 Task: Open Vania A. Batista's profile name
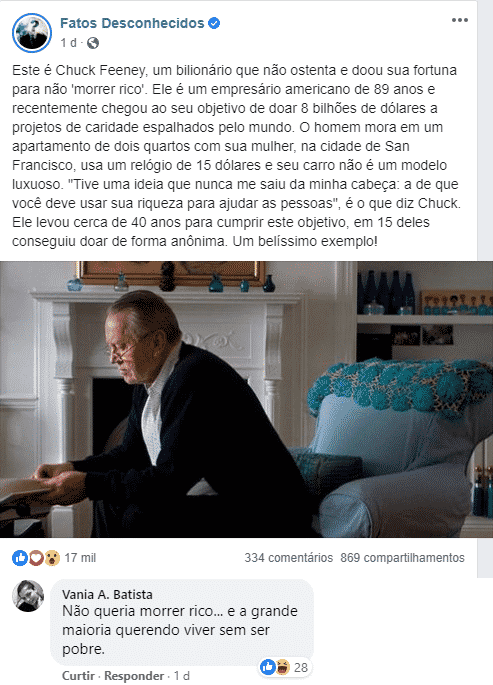107,595
